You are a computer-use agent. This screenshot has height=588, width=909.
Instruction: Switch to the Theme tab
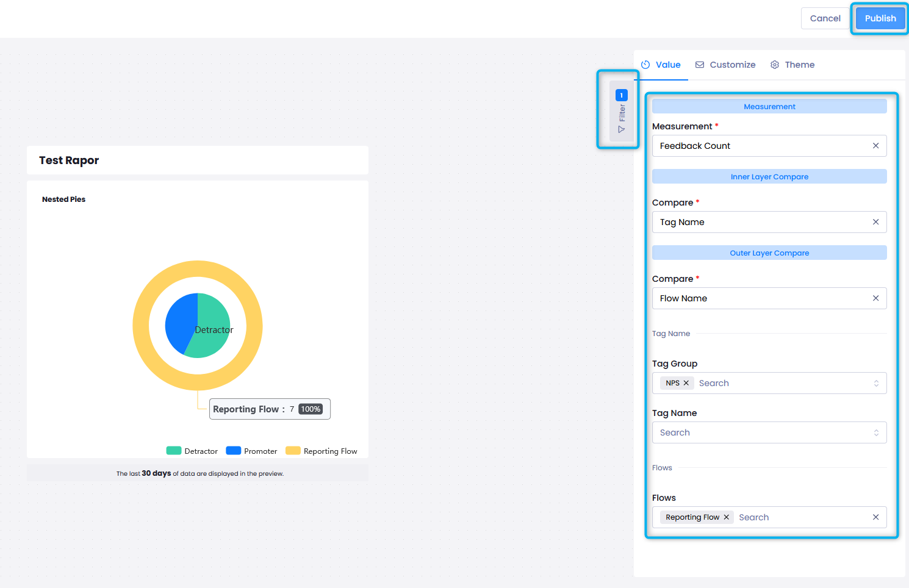coord(799,65)
